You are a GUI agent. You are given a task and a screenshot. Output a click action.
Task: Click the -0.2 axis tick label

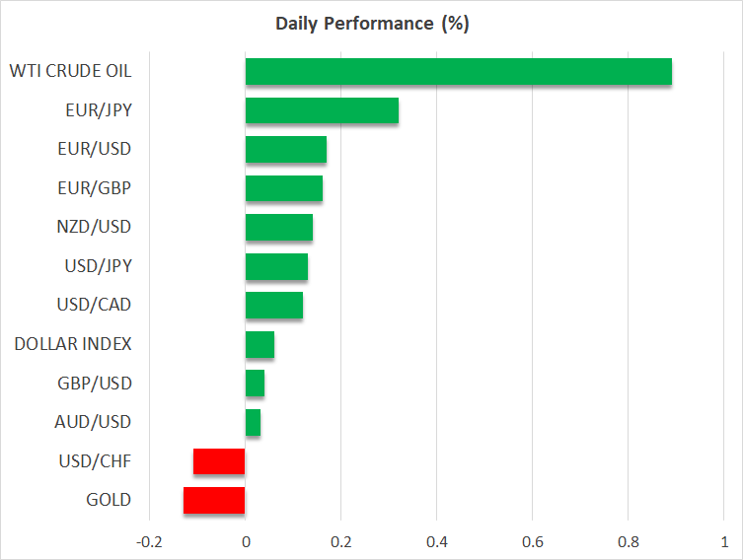(149, 542)
